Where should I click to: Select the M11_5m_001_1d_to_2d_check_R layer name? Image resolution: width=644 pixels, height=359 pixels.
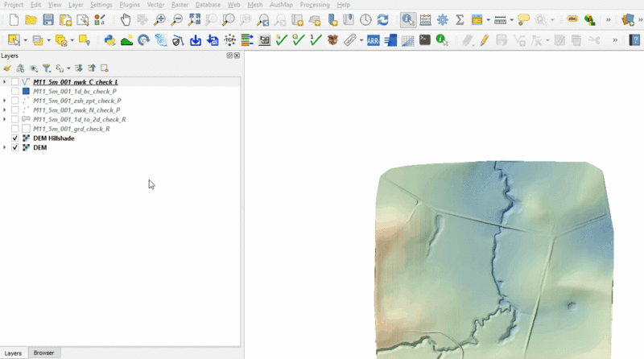click(79, 119)
